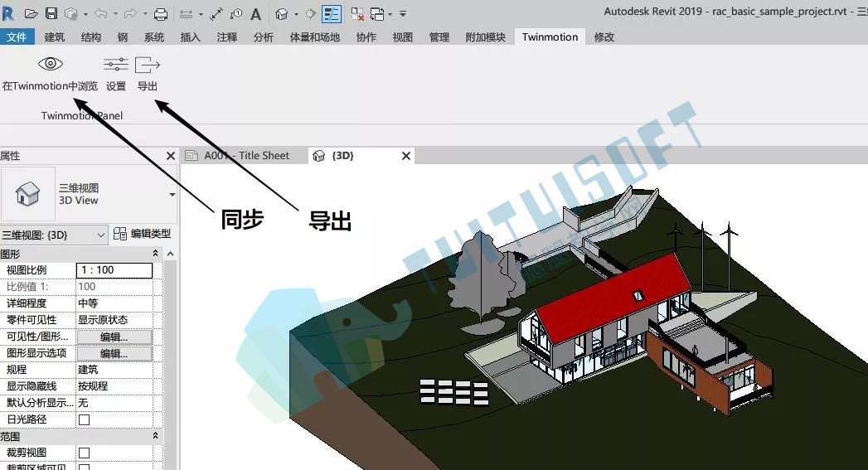
Task: Open the 三维视图: {3D} combo box
Action: (54, 235)
